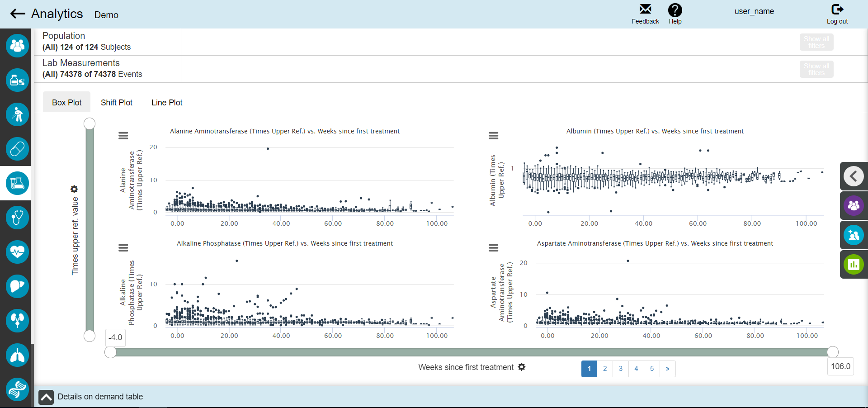The width and height of the screenshot is (868, 408).
Task: Open the medicine bottle sidebar icon
Action: coord(17,80)
